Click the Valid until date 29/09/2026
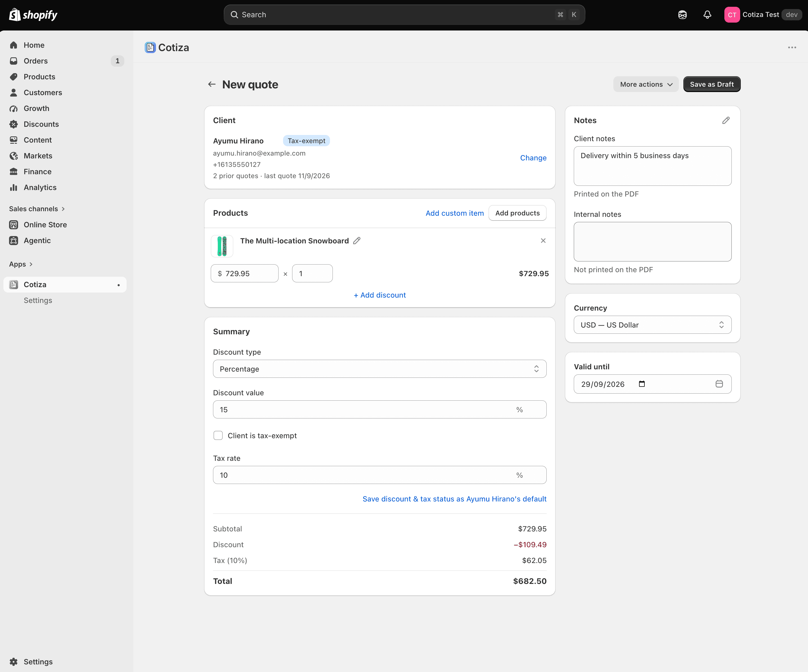 coord(603,384)
